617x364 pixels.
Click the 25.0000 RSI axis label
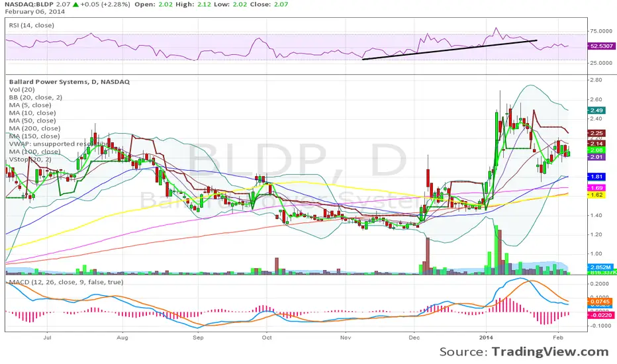click(x=601, y=63)
